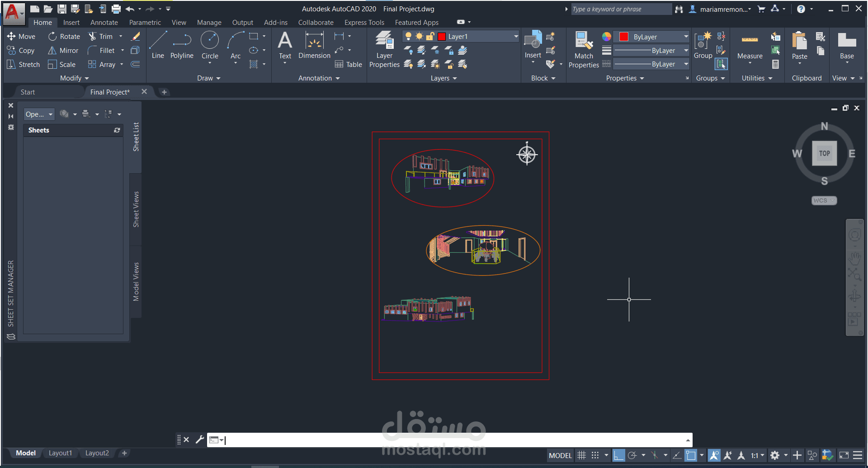Activate Match Properties
This screenshot has height=468, width=868.
click(584, 49)
